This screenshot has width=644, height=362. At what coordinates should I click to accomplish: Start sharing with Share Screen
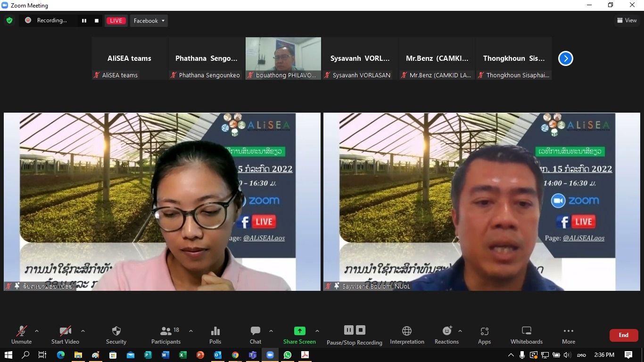(x=299, y=335)
